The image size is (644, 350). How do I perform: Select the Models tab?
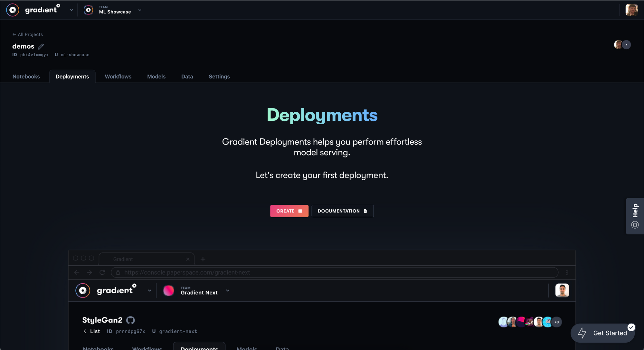pos(156,77)
